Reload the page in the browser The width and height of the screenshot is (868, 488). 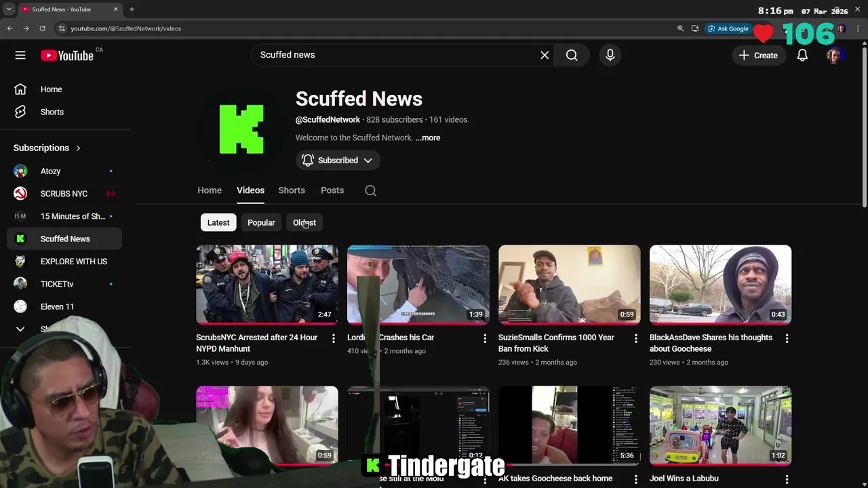(x=42, y=28)
